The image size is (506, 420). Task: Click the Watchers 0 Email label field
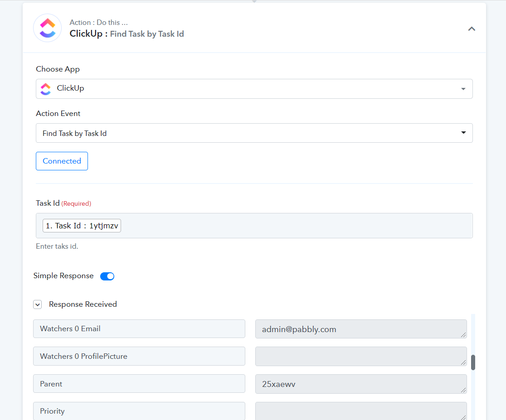click(139, 329)
